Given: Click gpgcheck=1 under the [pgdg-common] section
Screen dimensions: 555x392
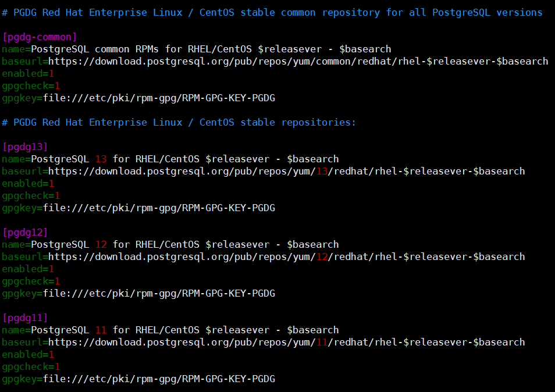Looking at the screenshot, I should 31,86.
